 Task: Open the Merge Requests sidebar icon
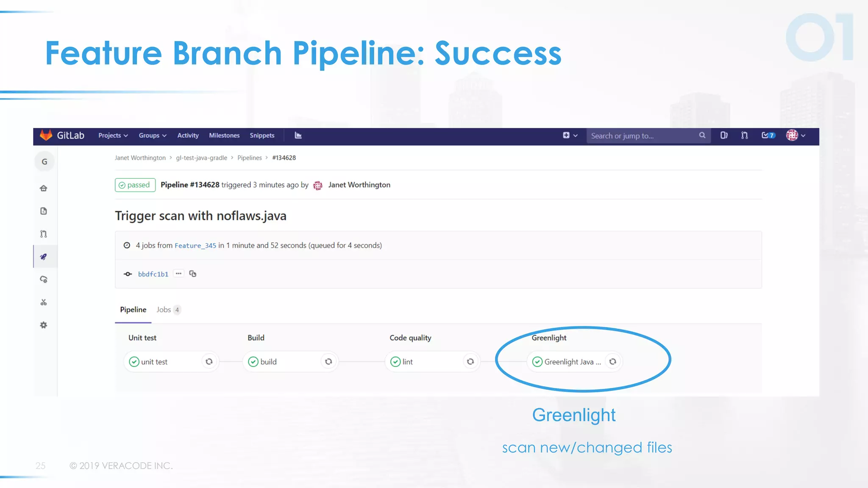(44, 234)
